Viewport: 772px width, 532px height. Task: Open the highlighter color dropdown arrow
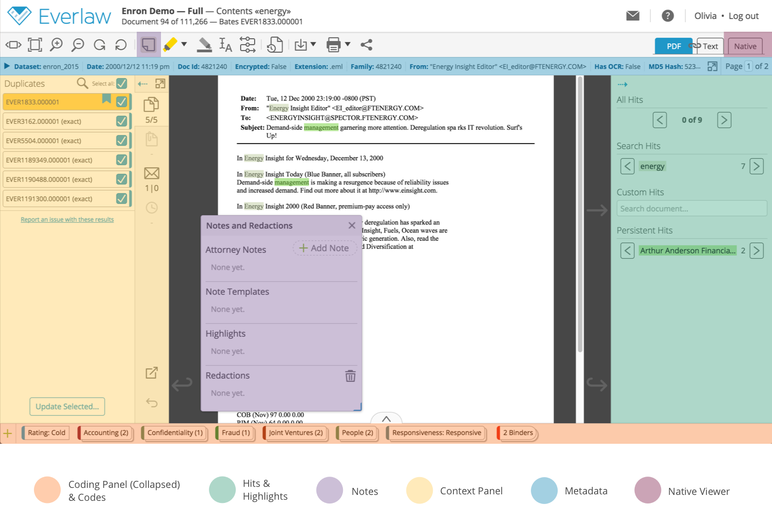(184, 44)
